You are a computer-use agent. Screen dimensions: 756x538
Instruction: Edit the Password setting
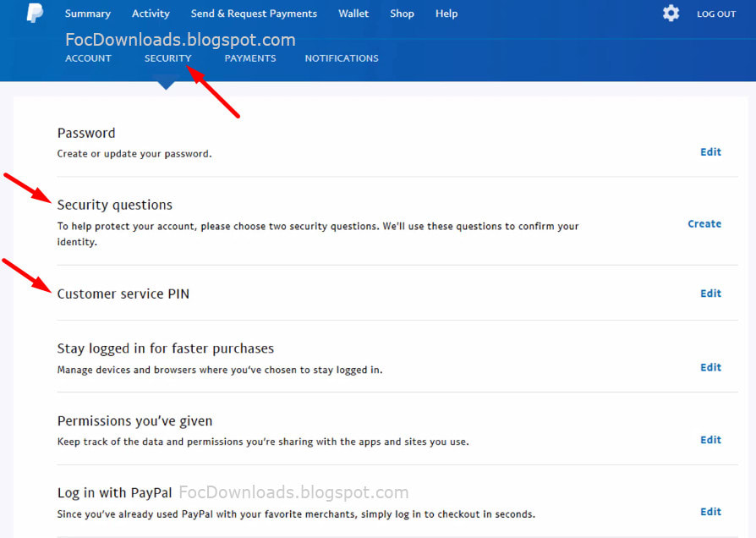(x=710, y=152)
